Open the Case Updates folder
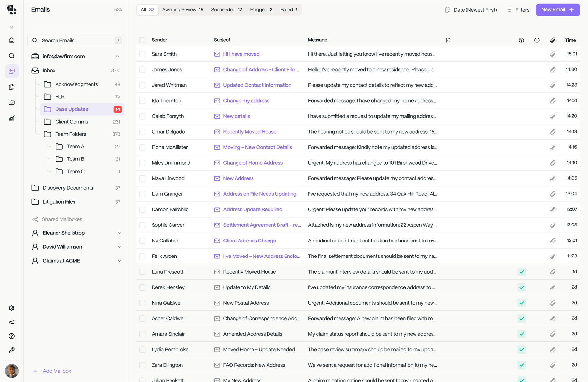 click(x=82, y=109)
